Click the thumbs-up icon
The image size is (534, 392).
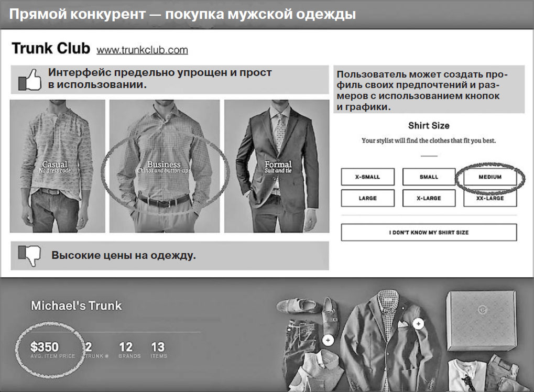coord(30,80)
